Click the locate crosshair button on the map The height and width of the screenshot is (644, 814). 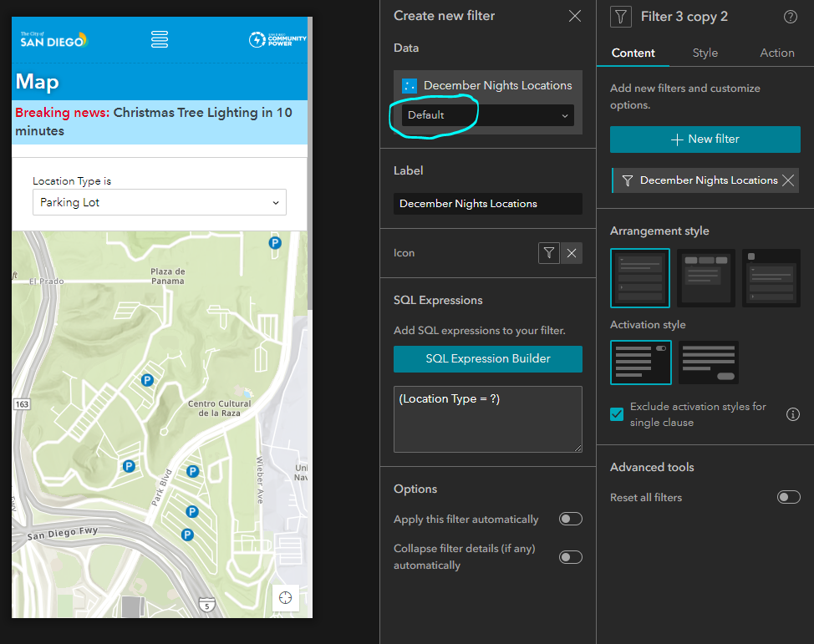point(285,597)
